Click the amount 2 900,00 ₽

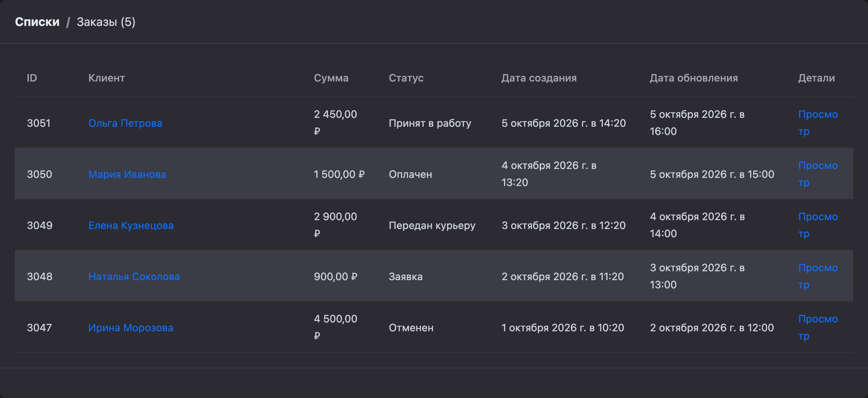pos(335,225)
